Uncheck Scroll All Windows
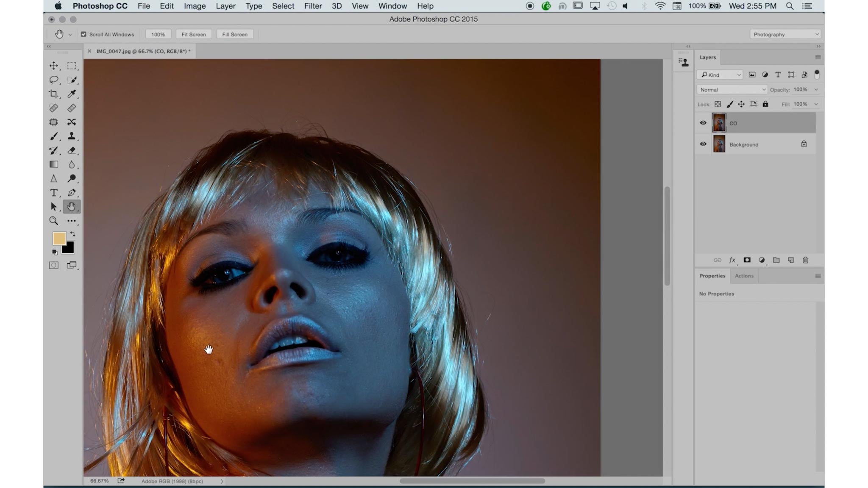This screenshot has width=868, height=488. 84,34
